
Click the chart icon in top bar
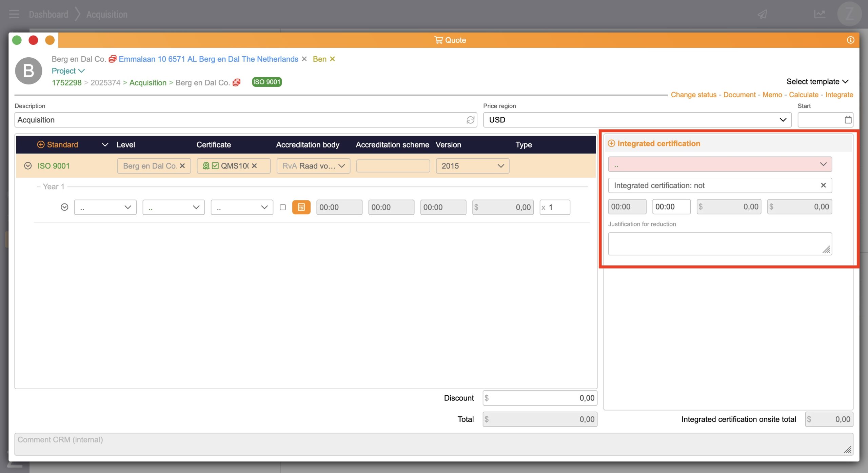(820, 14)
